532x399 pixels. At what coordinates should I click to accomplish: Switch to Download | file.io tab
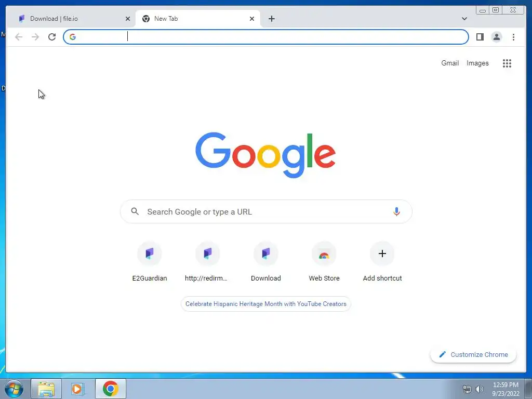(x=71, y=19)
